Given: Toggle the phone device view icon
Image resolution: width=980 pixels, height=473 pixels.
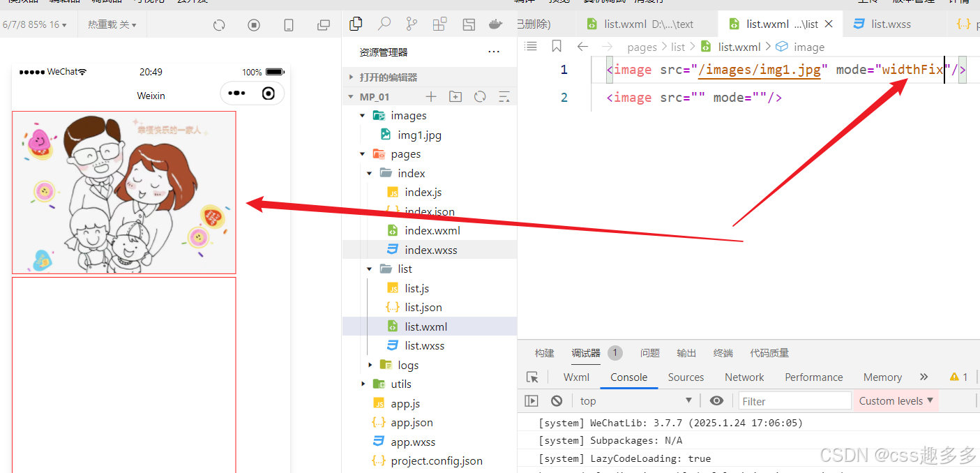Looking at the screenshot, I should pos(289,25).
